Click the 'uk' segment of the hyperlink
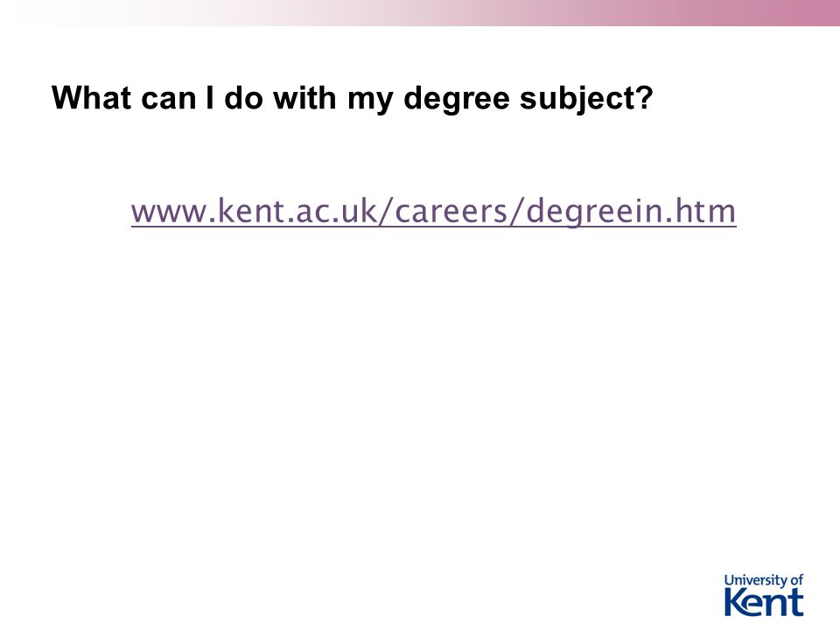This screenshot has width=840, height=630. [360, 211]
